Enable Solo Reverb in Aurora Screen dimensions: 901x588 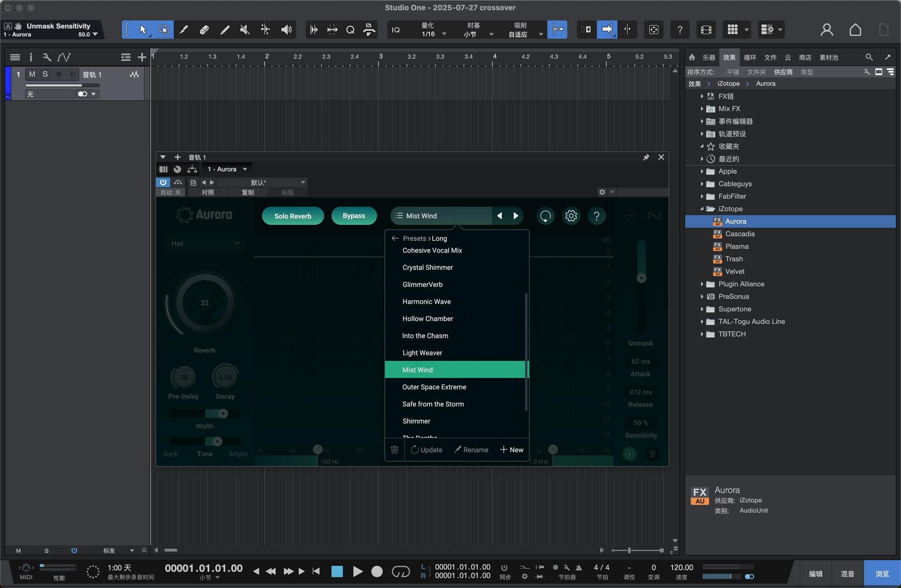293,216
